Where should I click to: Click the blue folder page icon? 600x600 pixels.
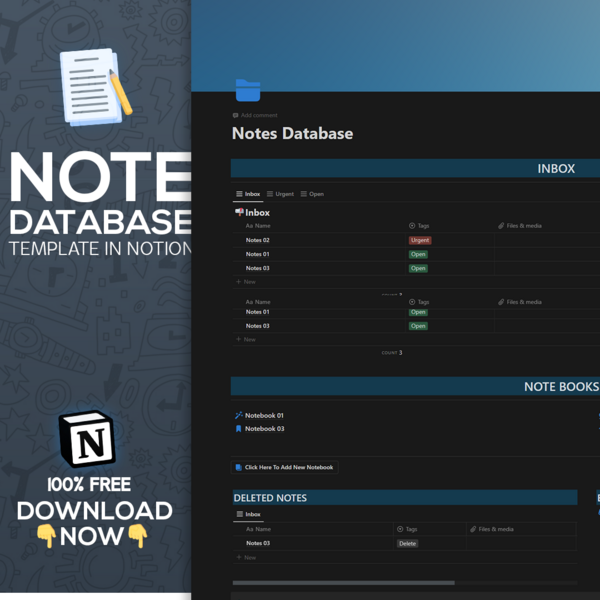248,90
